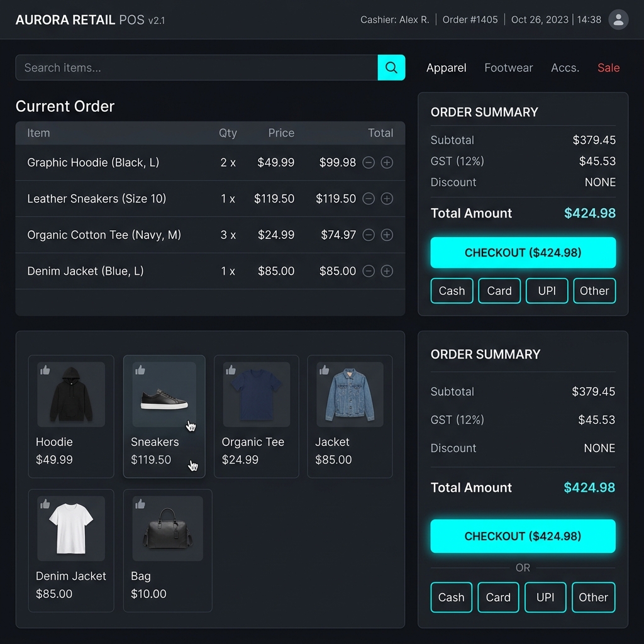Click the Organic Cotton Tee (Navy, M) row name

coord(104,235)
